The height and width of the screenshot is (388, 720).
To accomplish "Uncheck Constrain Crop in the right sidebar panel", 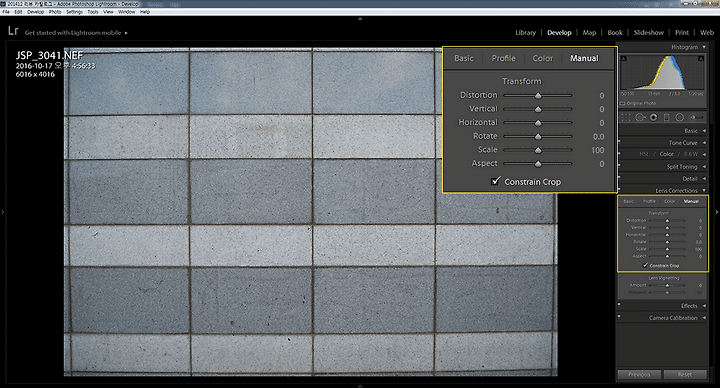I will coord(645,265).
